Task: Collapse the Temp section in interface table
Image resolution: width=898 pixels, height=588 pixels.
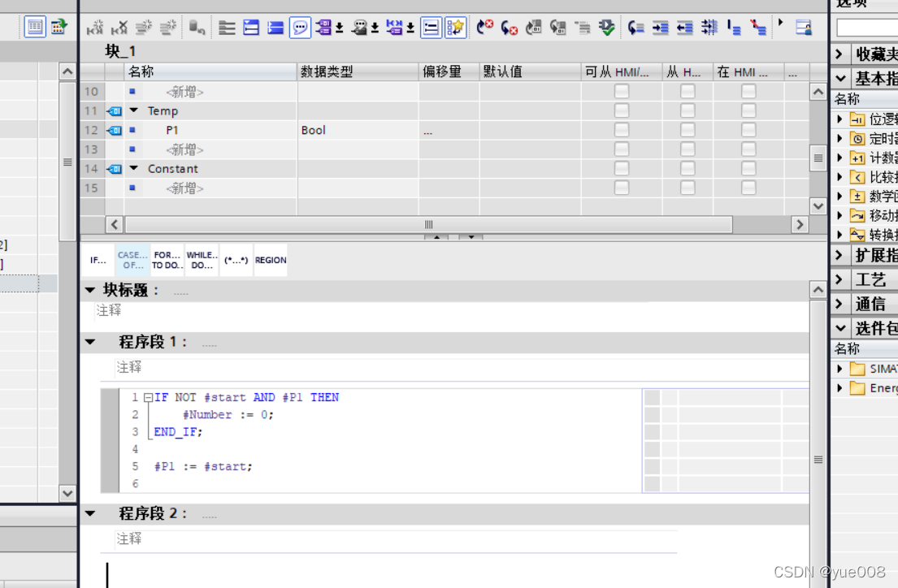Action: coord(134,110)
